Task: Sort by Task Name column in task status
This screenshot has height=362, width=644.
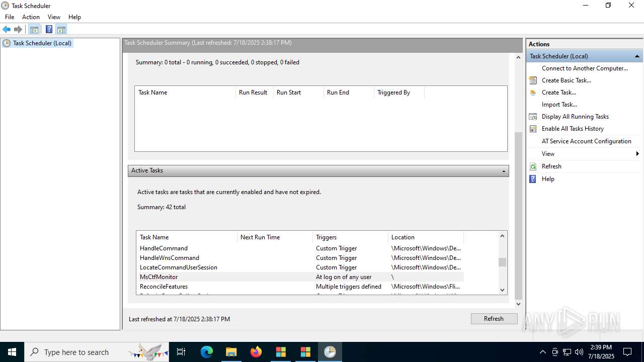Action: click(185, 93)
